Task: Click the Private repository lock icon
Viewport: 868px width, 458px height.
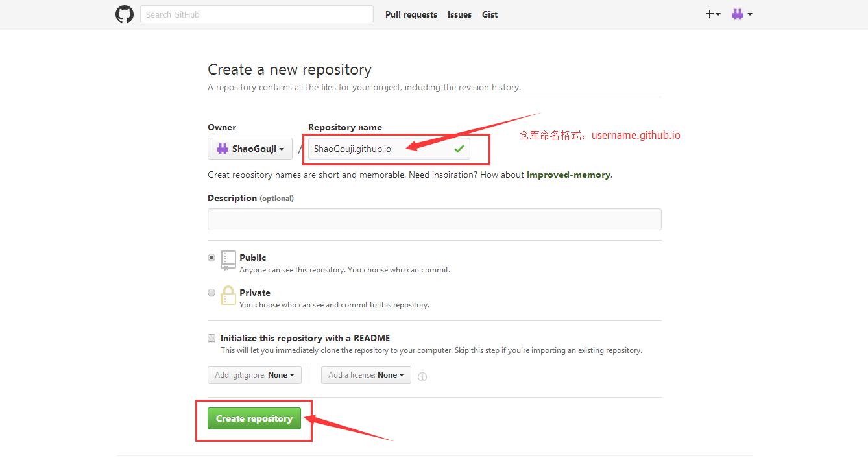Action: [228, 295]
